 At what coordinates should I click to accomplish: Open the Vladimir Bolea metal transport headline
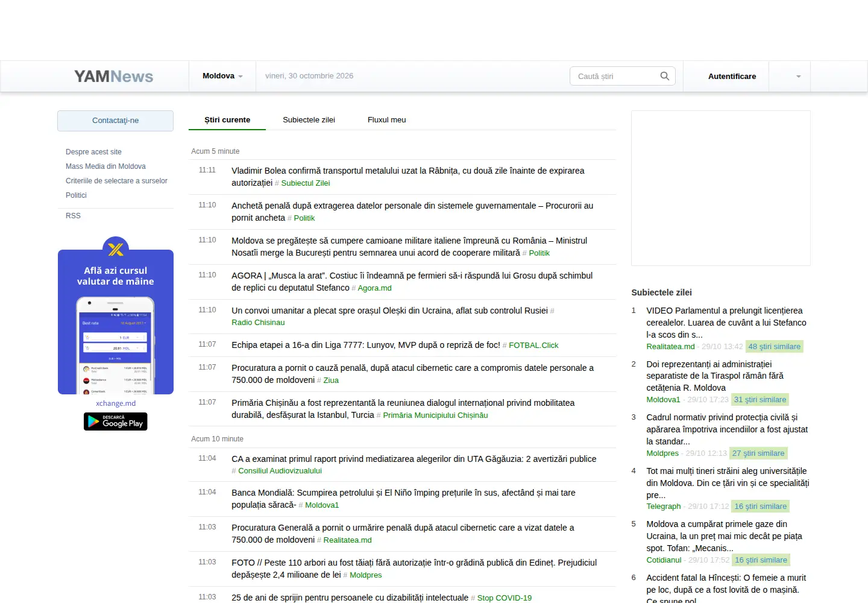[408, 177]
